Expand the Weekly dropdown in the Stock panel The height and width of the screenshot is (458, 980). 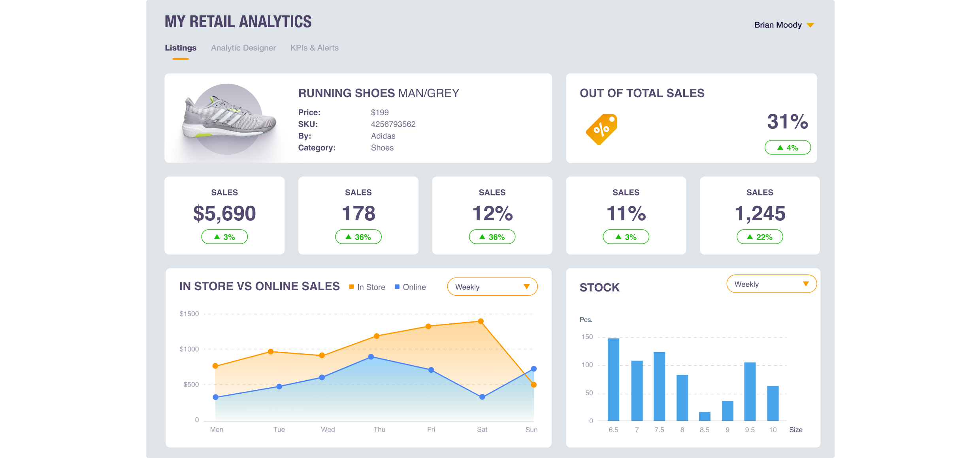tap(771, 284)
